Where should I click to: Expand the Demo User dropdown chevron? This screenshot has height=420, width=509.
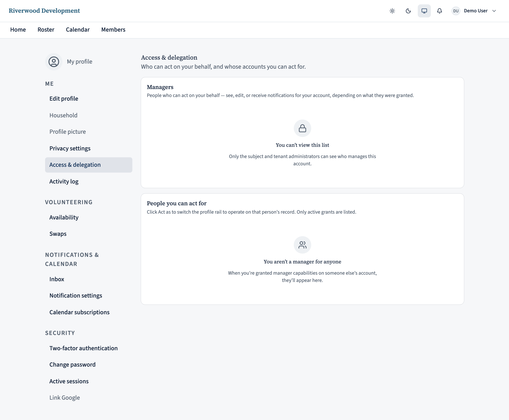[494, 11]
